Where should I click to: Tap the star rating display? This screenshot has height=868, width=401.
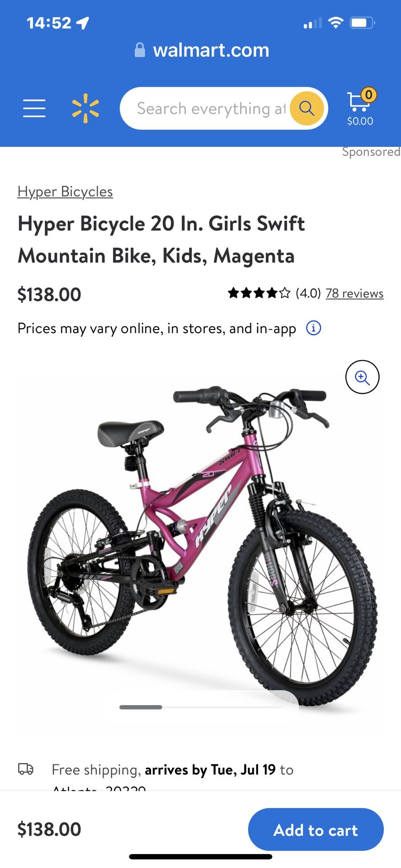click(x=259, y=293)
